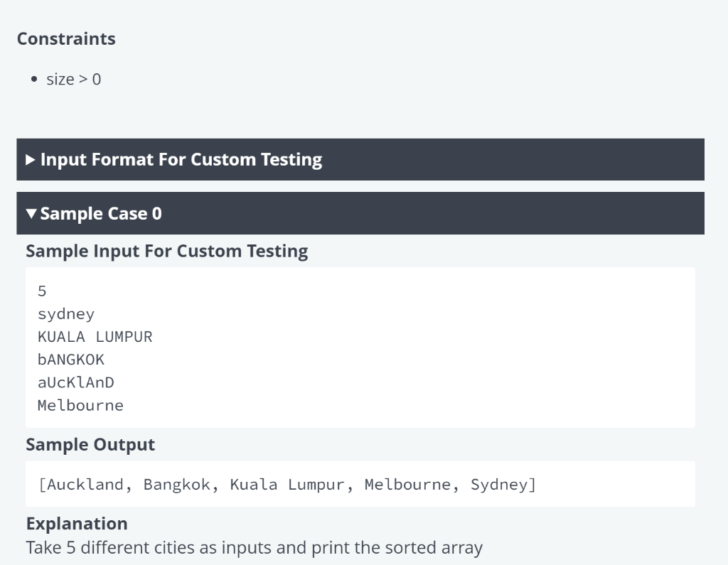The width and height of the screenshot is (728, 565).
Task: Click 'Sydney]' at the end of sample output
Action: pyautogui.click(x=503, y=485)
